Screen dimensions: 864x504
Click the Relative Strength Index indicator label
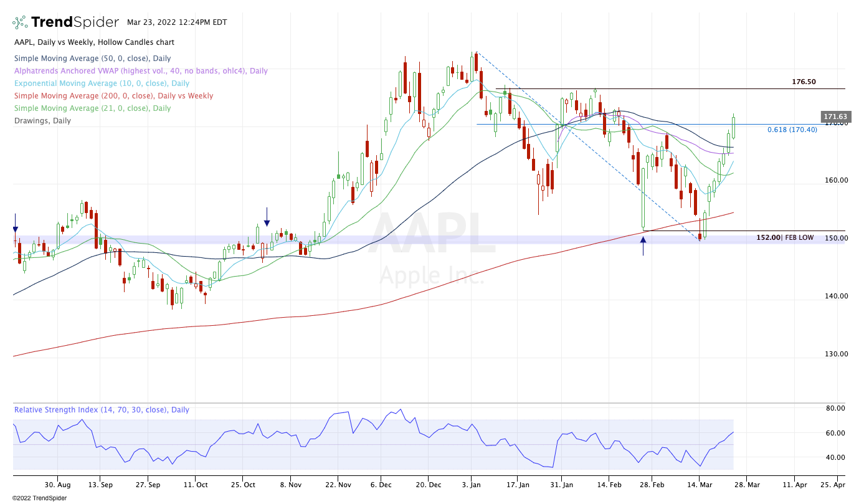pos(102,410)
